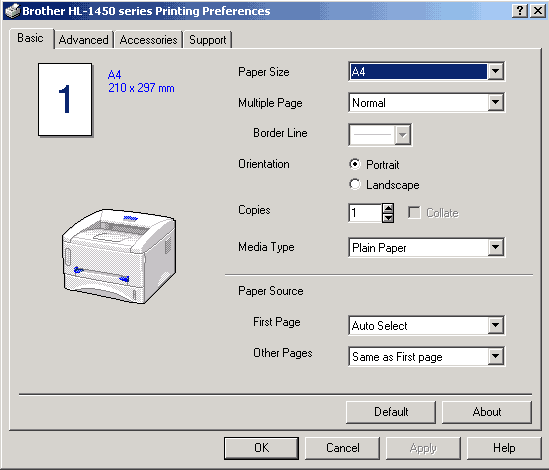Click the 'Multiple Page' label
The height and width of the screenshot is (470, 549).
coord(270,103)
